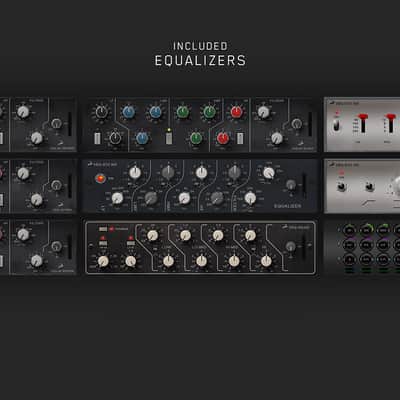The height and width of the screenshot is (400, 400).
Task: Click the right red-capped fader on the top silver unit
Action: click(390, 122)
